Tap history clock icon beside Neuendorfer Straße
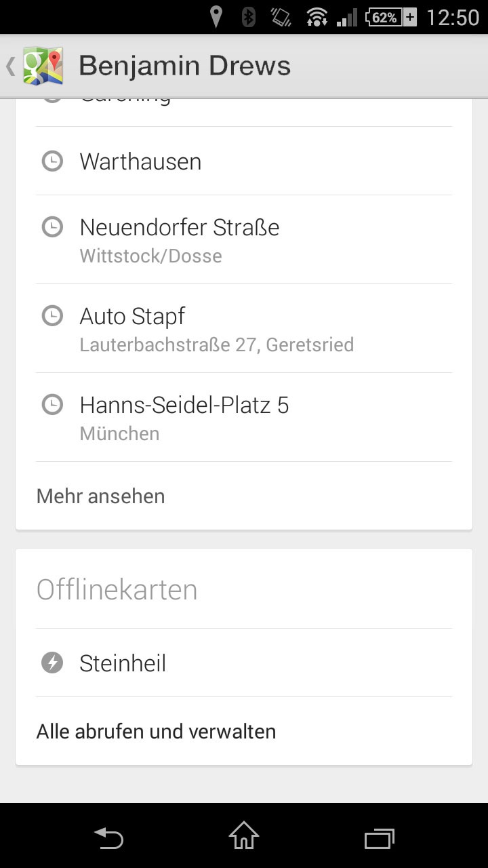The width and height of the screenshot is (488, 868). pos(52,226)
